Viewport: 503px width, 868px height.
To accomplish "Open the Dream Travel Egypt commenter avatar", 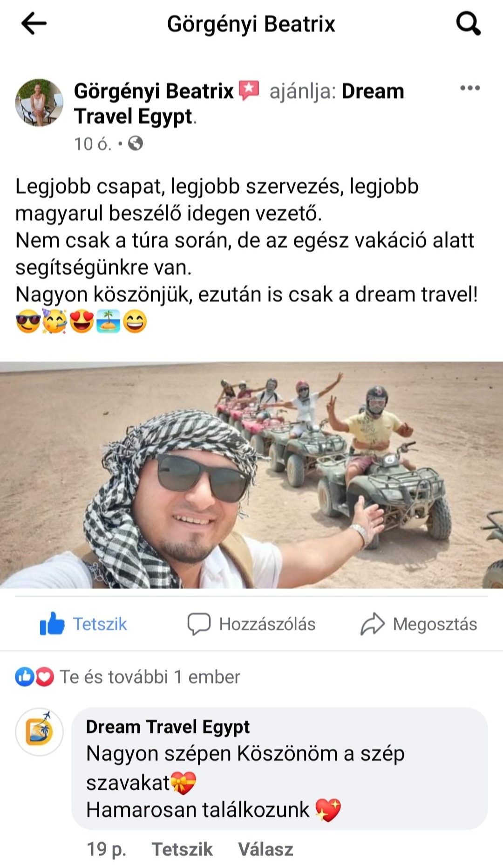I will pos(39,732).
